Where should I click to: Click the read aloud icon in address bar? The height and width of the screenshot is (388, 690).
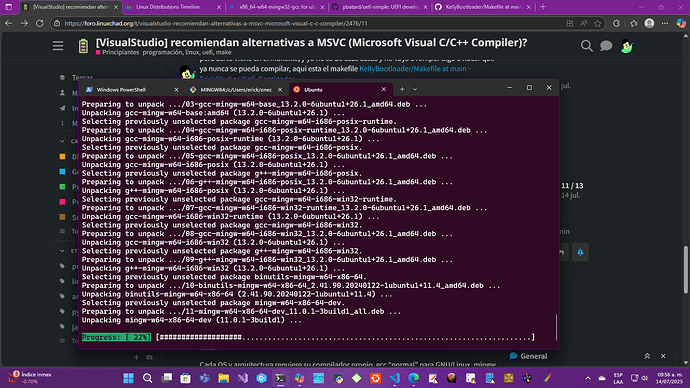coord(584,23)
